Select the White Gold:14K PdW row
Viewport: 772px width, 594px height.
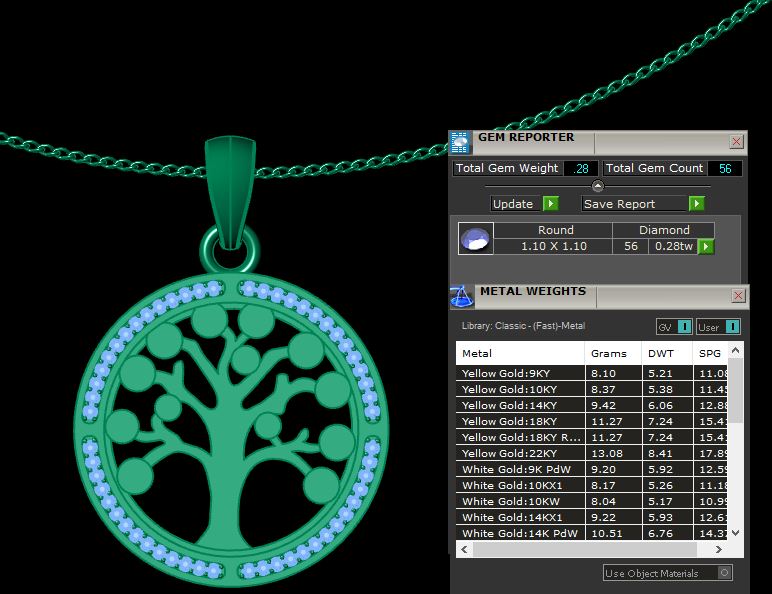pyautogui.click(x=592, y=533)
